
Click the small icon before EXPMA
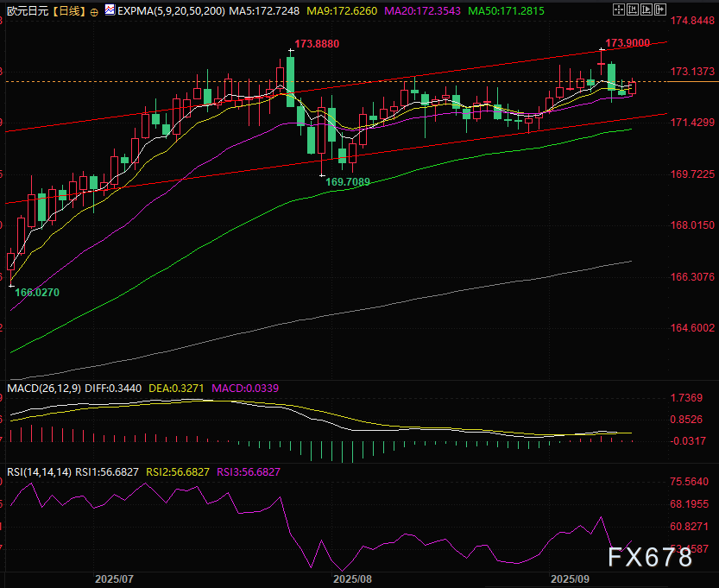(x=110, y=10)
